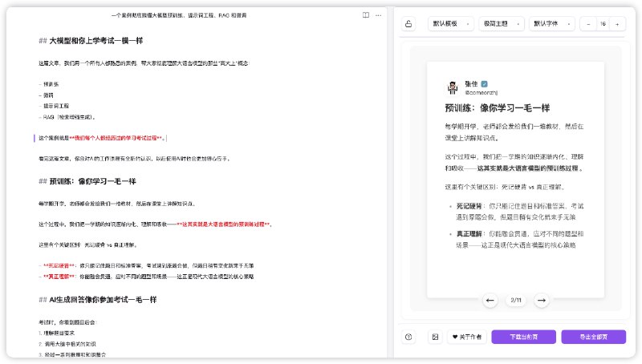
Task: Open the help question-mark icon
Action: (x=408, y=337)
